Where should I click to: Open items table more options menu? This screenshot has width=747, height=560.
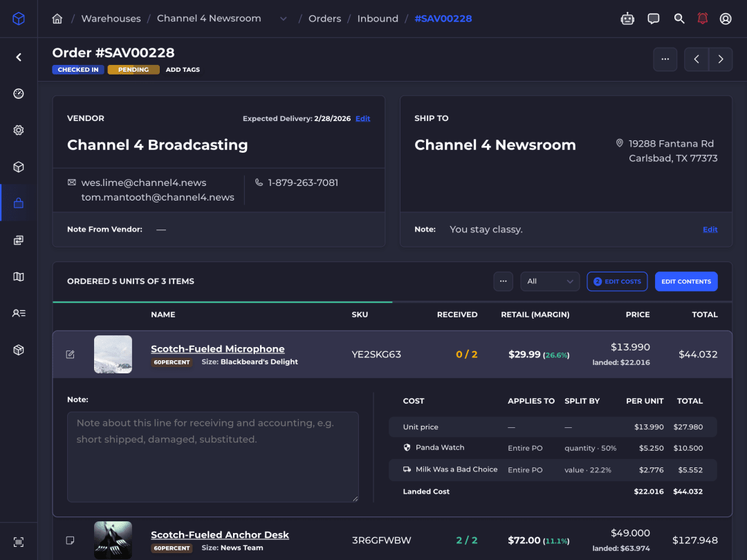tap(503, 281)
